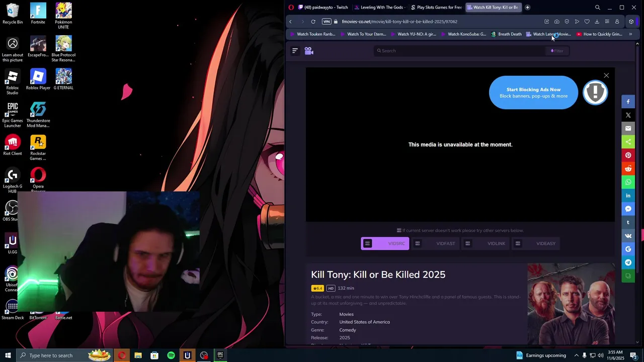Go back with the browser back arrow
This screenshot has width=644, height=362.
pos(290,22)
